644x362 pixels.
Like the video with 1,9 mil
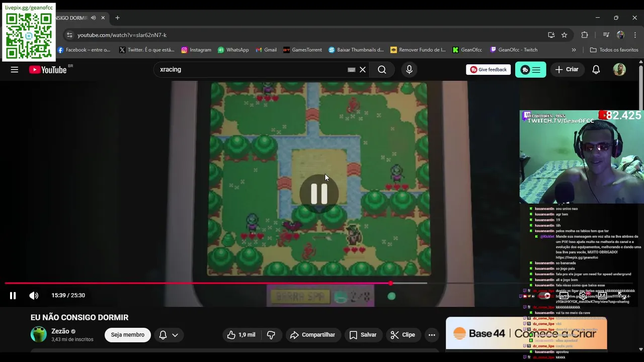tap(241, 335)
